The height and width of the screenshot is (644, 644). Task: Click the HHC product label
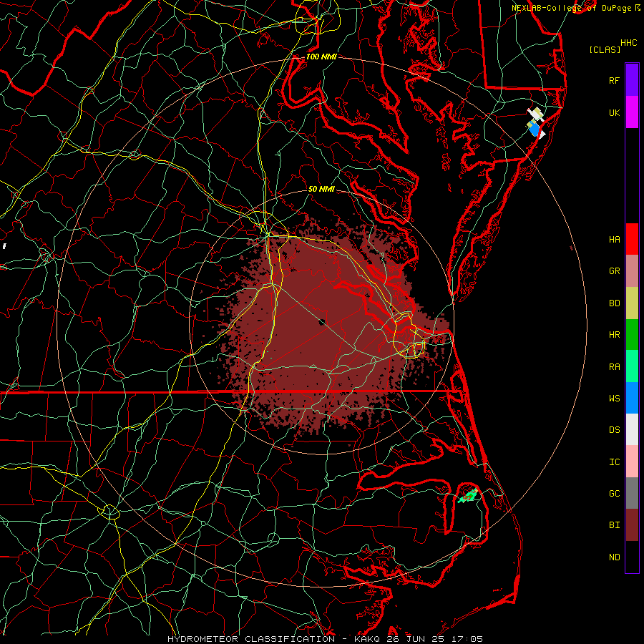pyautogui.click(x=629, y=43)
